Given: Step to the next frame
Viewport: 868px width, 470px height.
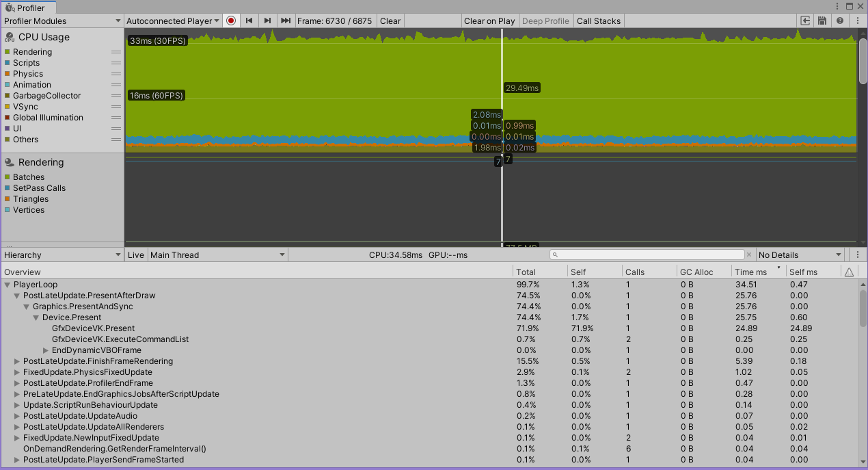Looking at the screenshot, I should (x=267, y=21).
